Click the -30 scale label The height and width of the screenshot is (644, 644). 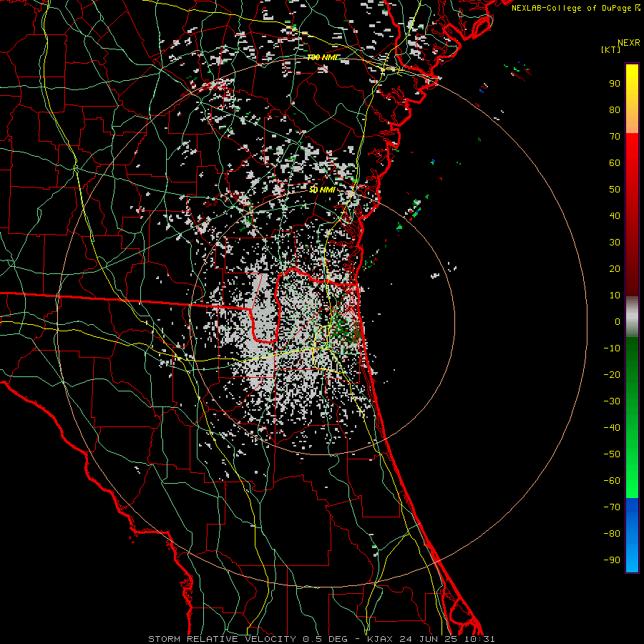pos(612,401)
